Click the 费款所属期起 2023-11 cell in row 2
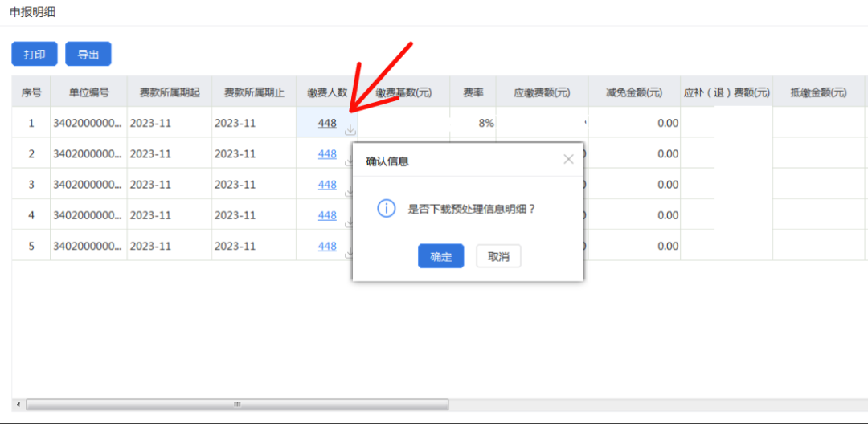868x424 pixels. tap(170, 153)
